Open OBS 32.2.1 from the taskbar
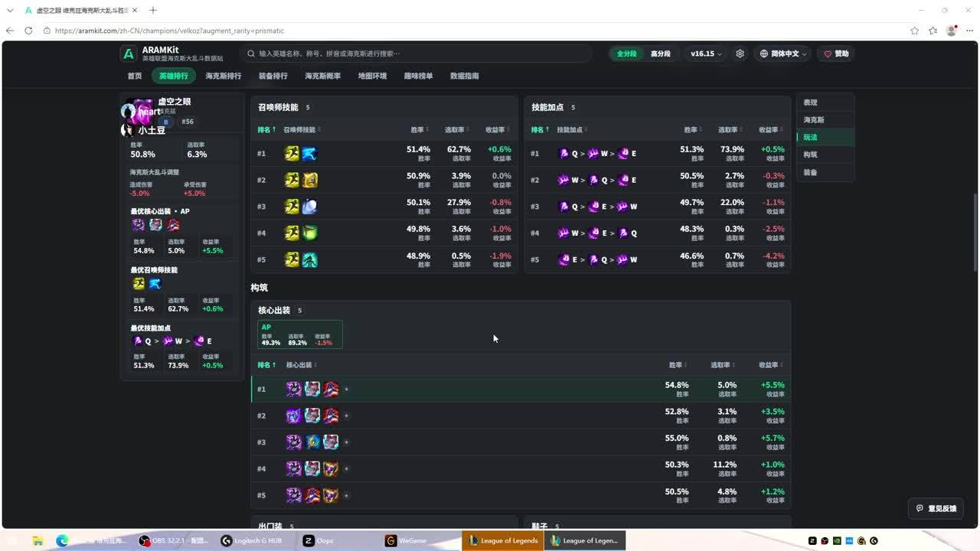The image size is (980, 551). 173,540
